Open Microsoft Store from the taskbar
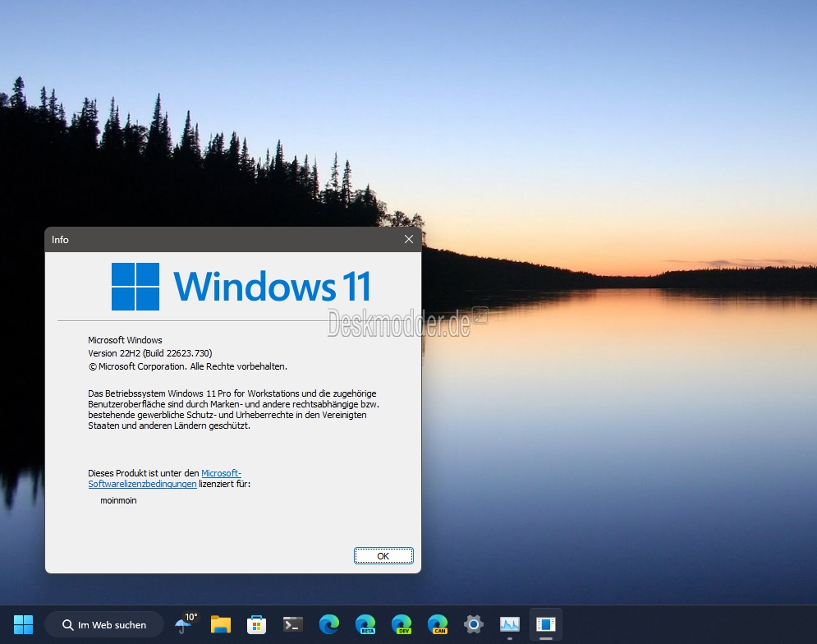The width and height of the screenshot is (817, 644). [256, 624]
